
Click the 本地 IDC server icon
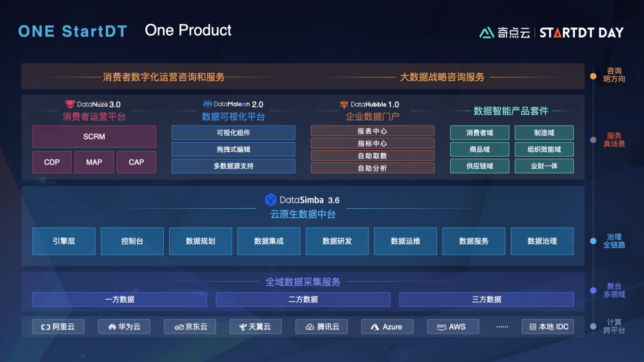pyautogui.click(x=533, y=327)
